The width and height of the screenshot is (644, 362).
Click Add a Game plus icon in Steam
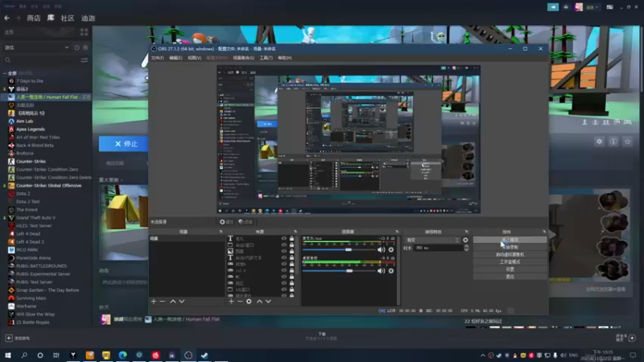pos(9,338)
